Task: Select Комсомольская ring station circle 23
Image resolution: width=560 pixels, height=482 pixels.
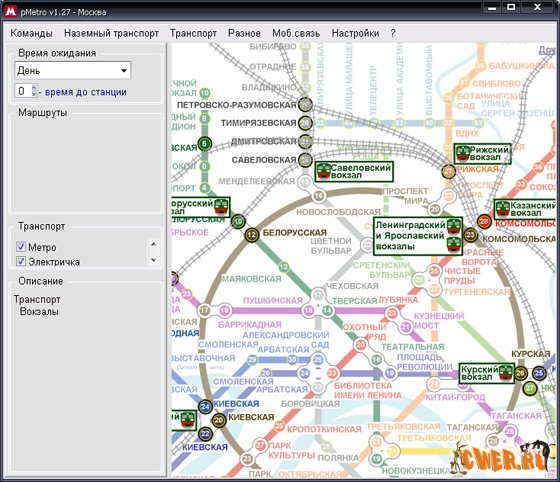Action: pyautogui.click(x=471, y=235)
